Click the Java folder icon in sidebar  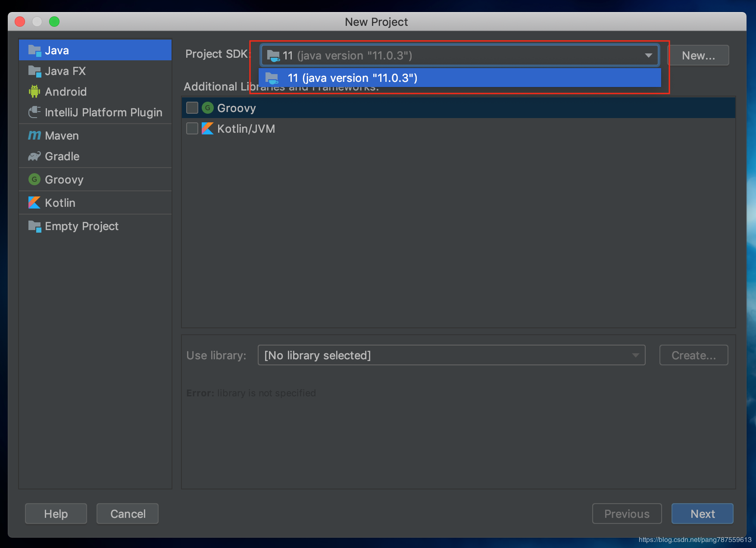click(34, 50)
